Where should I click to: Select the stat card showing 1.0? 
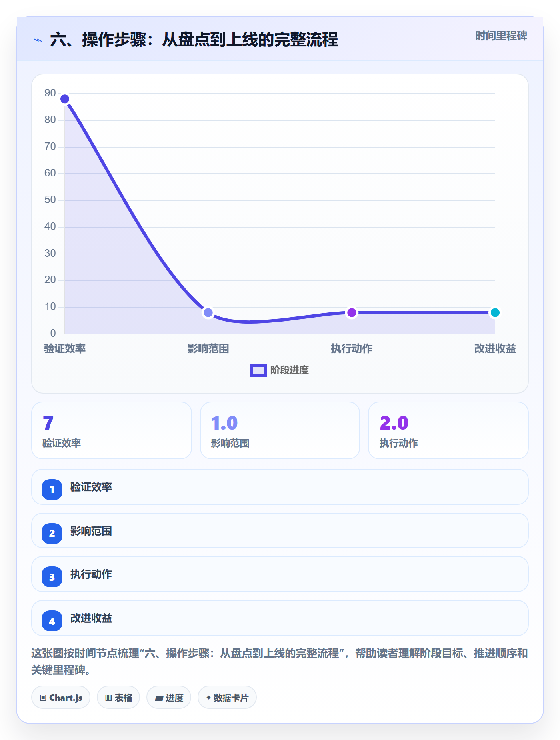coord(280,430)
